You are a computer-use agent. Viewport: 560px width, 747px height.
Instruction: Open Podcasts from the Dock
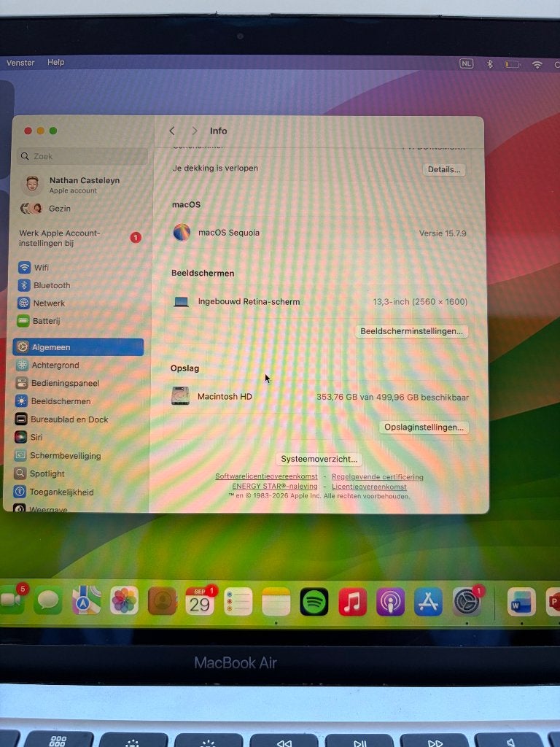391,602
